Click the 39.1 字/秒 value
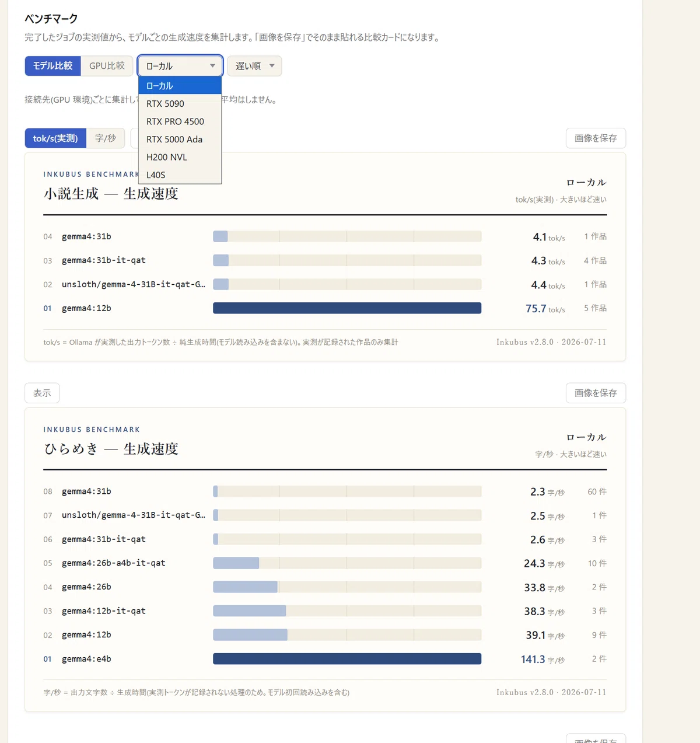Image resolution: width=700 pixels, height=743 pixels. 545,636
